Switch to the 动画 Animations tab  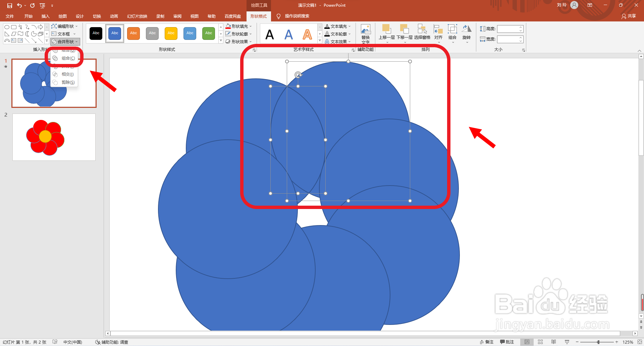click(114, 16)
